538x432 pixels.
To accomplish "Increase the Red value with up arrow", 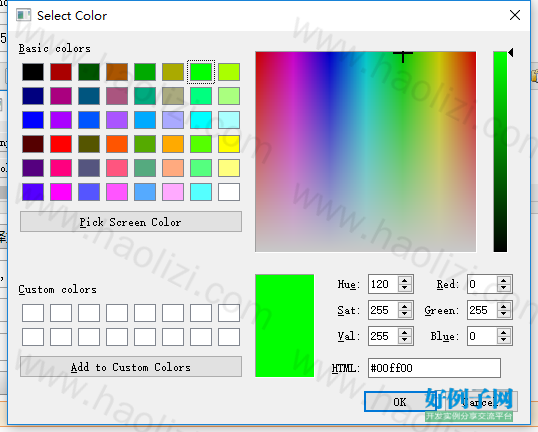I will pos(504,280).
